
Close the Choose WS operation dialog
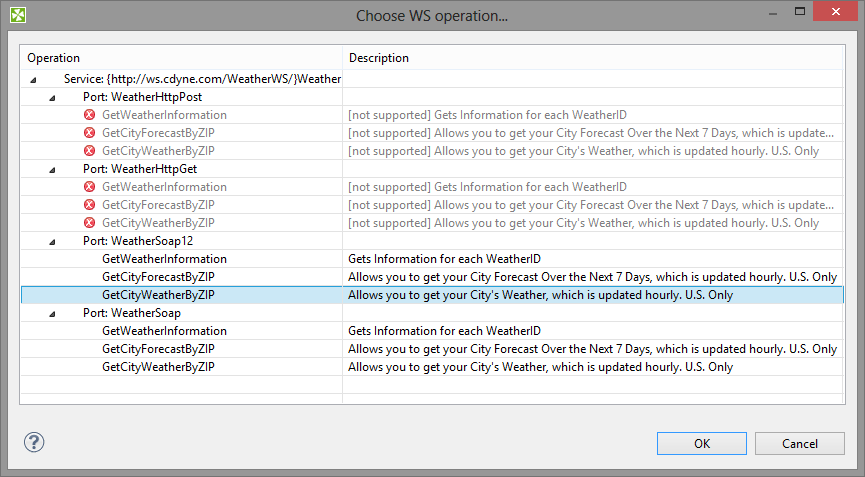pos(840,13)
